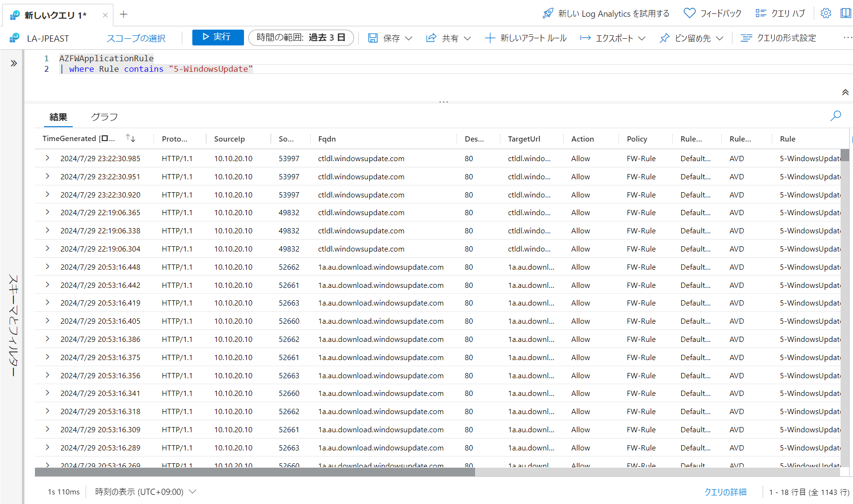Screen dimensions: 853x504
Task: Close the 新しいクエリ 1 tab
Action: tap(105, 15)
